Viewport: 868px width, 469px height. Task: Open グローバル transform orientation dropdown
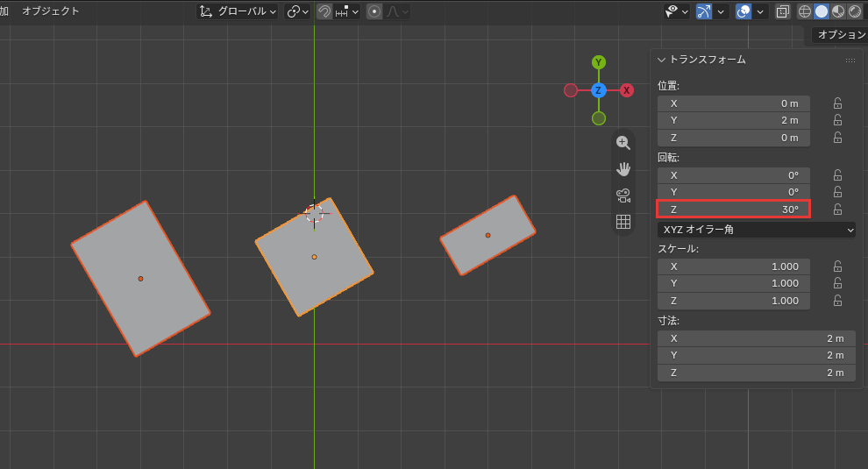coord(237,11)
